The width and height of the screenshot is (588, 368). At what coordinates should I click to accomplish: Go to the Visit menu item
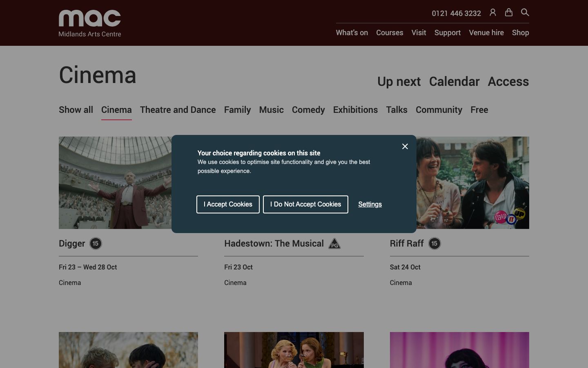click(419, 33)
